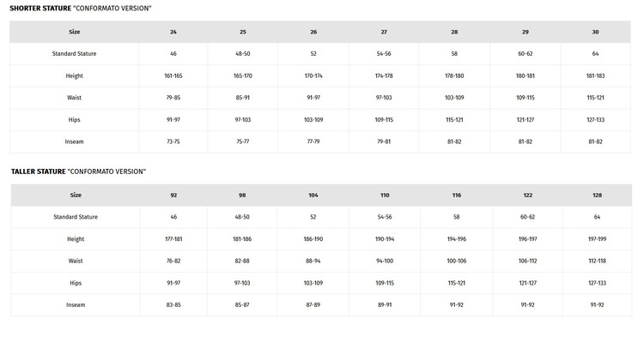Click the 79-85 waist cell
Image resolution: width=644 pixels, height=355 pixels.
click(x=173, y=98)
